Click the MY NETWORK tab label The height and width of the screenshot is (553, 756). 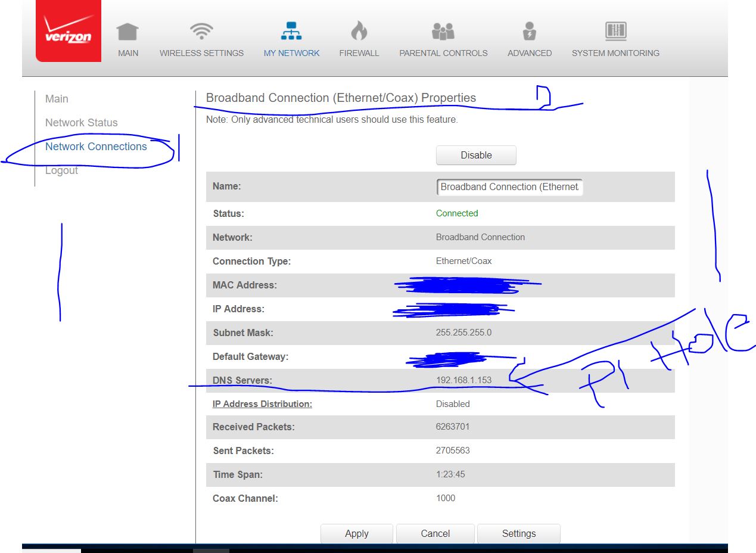(291, 53)
